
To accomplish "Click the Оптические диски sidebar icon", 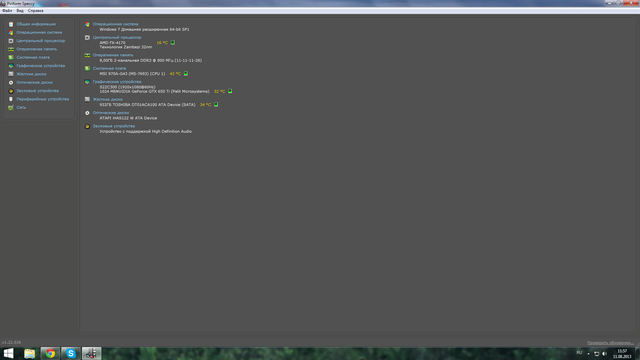I will tap(11, 82).
